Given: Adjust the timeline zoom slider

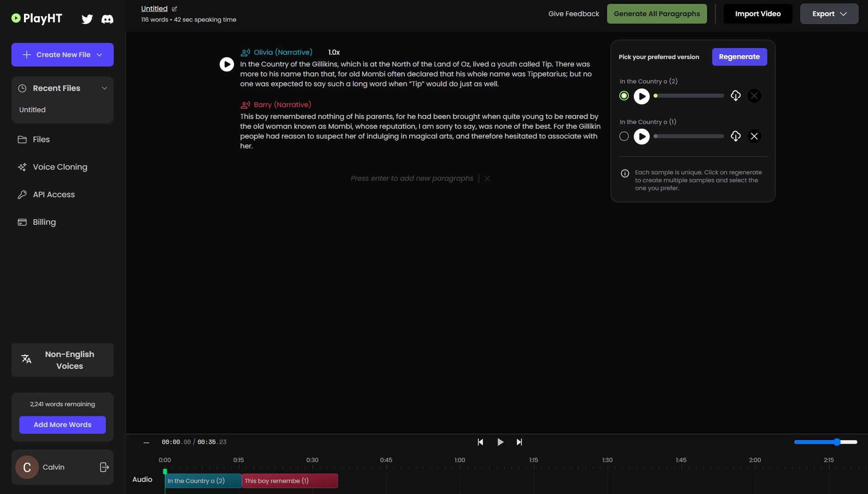Looking at the screenshot, I should [x=836, y=442].
